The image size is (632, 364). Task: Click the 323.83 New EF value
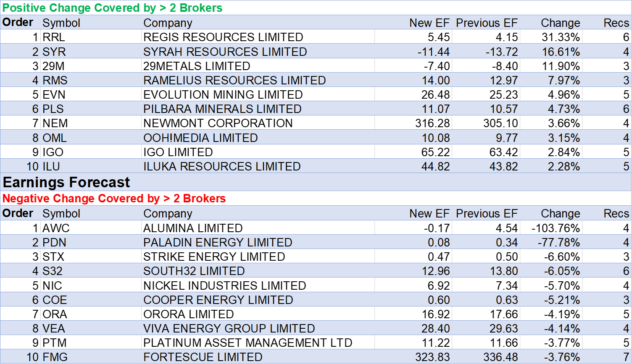tap(432, 357)
